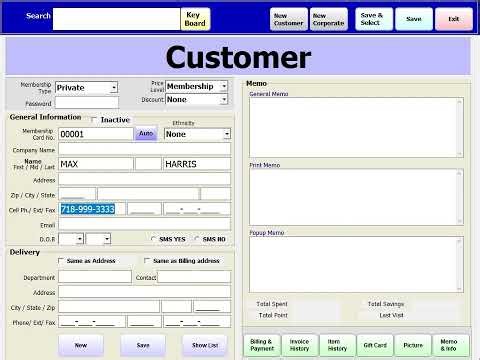This screenshot has height=360, width=480.
Task: Click the Key Board button
Action: click(195, 19)
